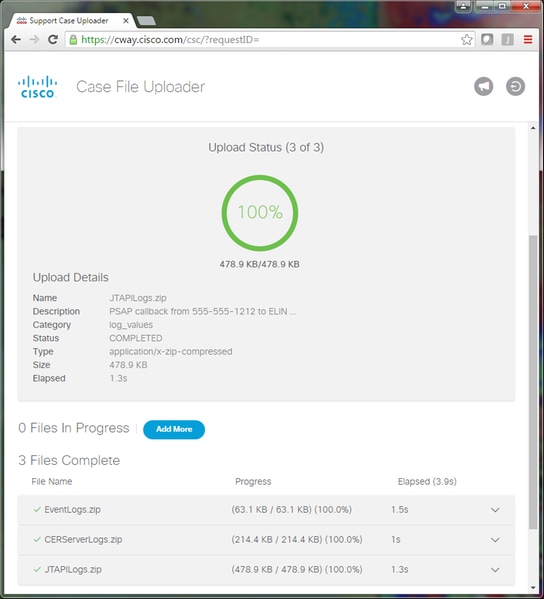Click the cway.cisco.com address bar

[x=264, y=40]
